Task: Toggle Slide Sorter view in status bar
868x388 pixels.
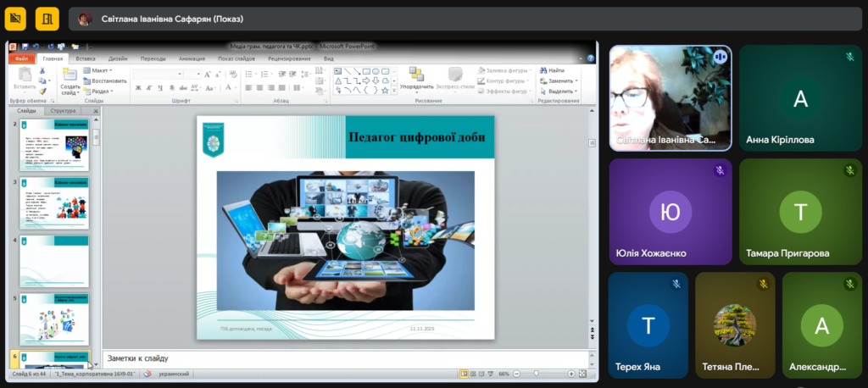Action: coord(473,374)
